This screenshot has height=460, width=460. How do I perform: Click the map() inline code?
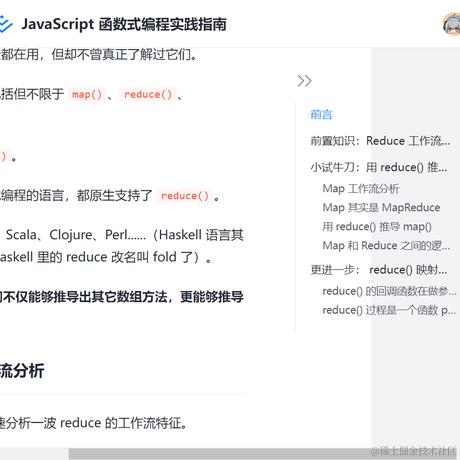click(x=87, y=94)
